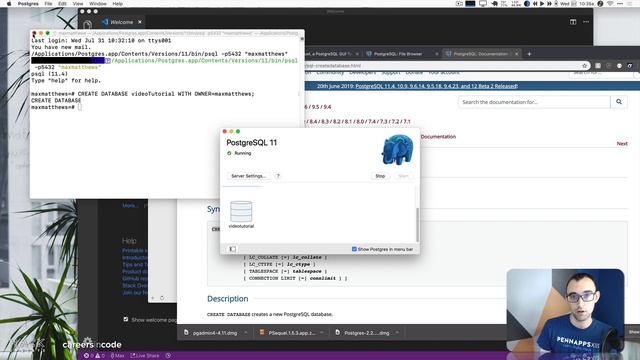The image size is (640, 360).
Task: Click the Documentation breadcrumb link
Action: tap(438, 137)
